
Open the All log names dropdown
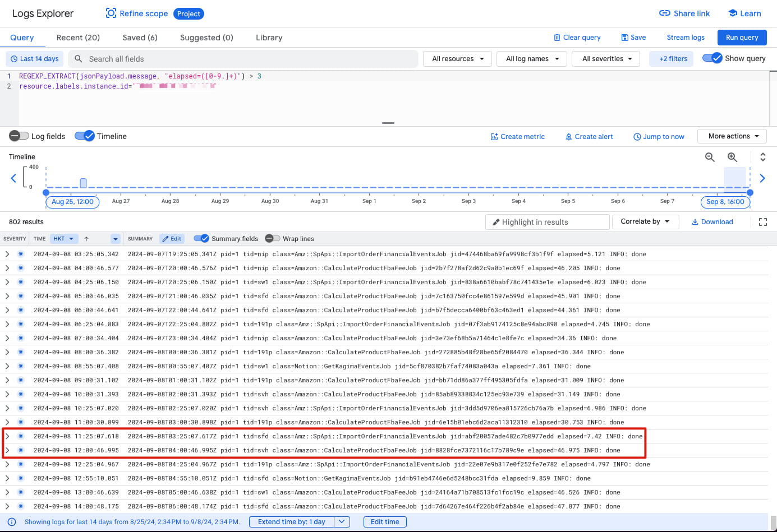point(532,59)
